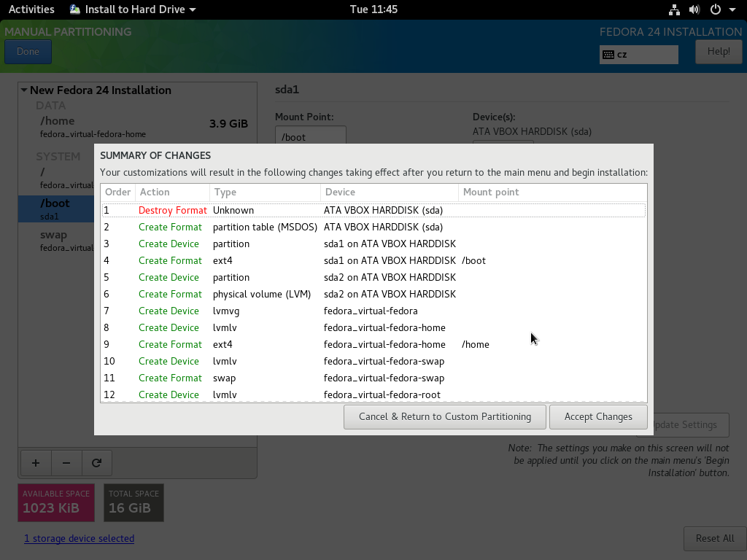
Task: Click the Action column header
Action: pos(172,192)
